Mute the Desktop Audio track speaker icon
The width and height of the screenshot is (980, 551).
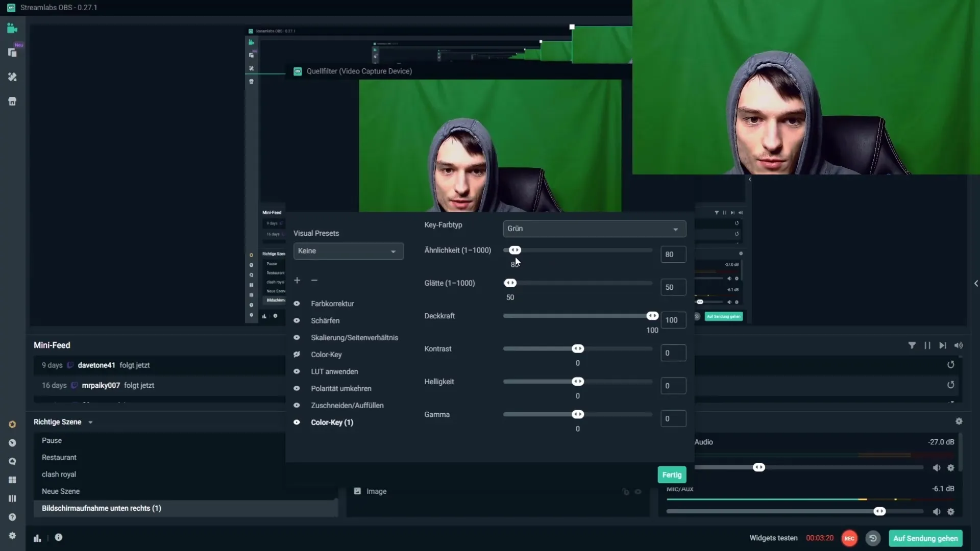[x=937, y=468]
